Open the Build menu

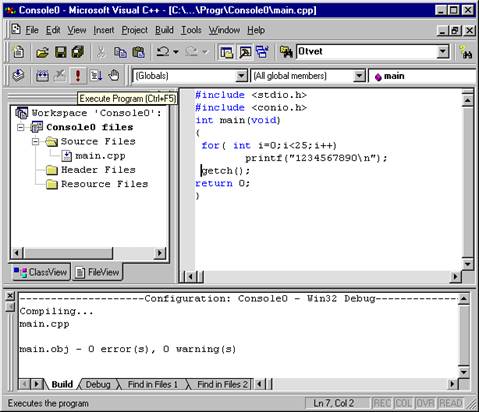click(x=164, y=30)
